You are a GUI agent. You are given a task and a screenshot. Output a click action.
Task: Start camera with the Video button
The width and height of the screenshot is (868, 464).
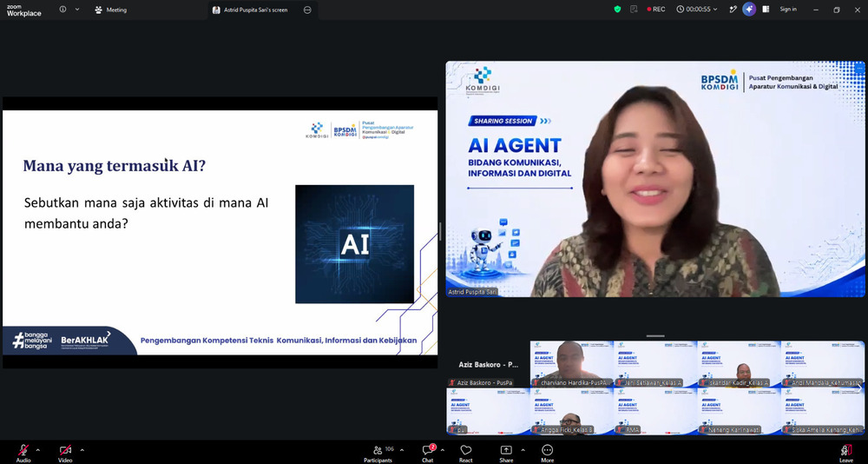[65, 453]
